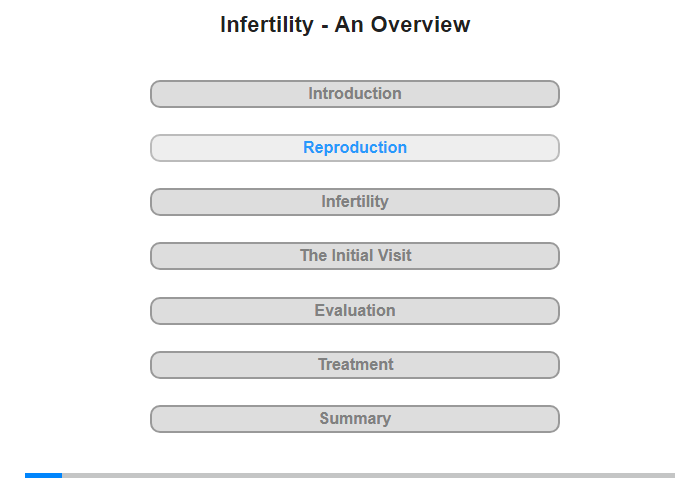700x480 pixels.
Task: Select the Evaluation chapter button
Action: (355, 311)
